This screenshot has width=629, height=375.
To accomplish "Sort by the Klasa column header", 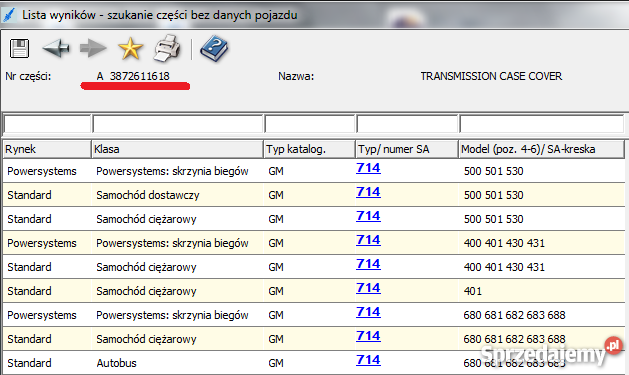I will pos(177,149).
